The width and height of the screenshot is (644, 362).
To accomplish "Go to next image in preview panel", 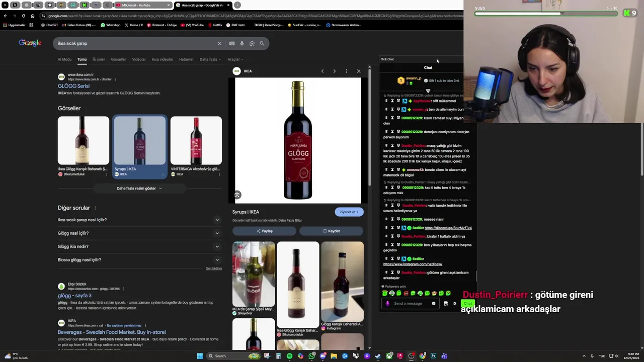I will click(334, 71).
